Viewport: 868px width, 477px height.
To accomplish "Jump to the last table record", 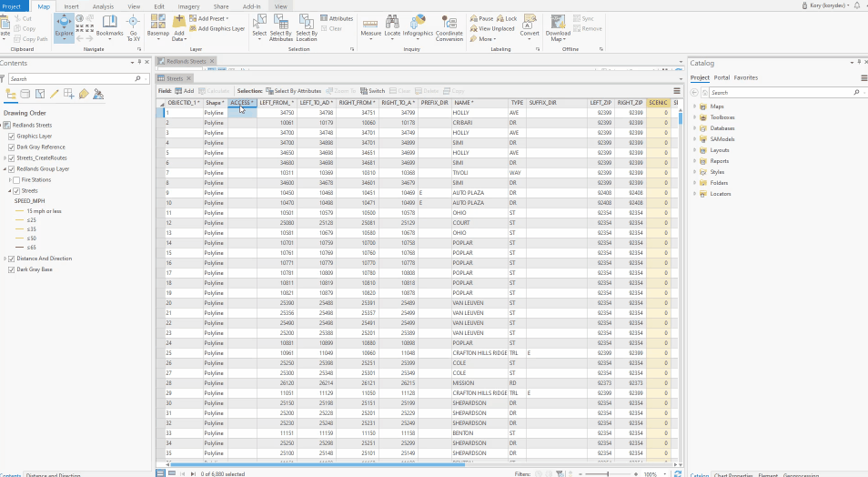I will [193, 473].
